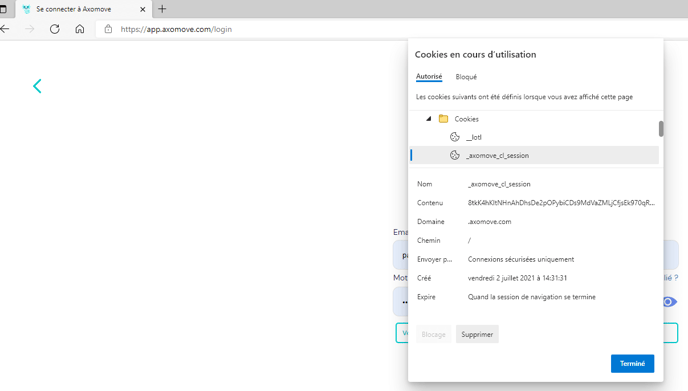Click the greyed forward navigation arrow

click(30, 29)
